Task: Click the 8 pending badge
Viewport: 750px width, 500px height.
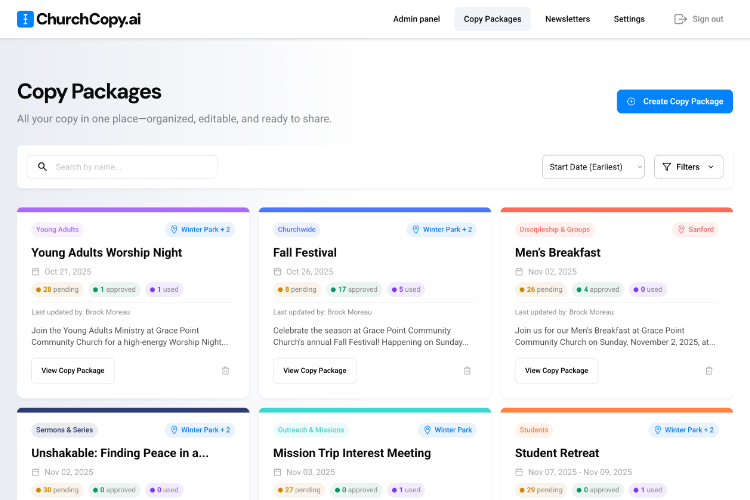Action: [297, 289]
